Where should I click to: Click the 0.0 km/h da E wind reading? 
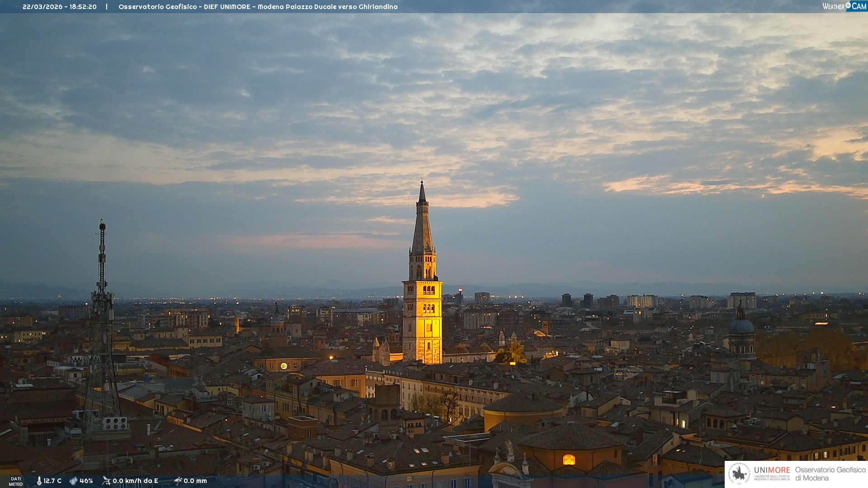135,481
